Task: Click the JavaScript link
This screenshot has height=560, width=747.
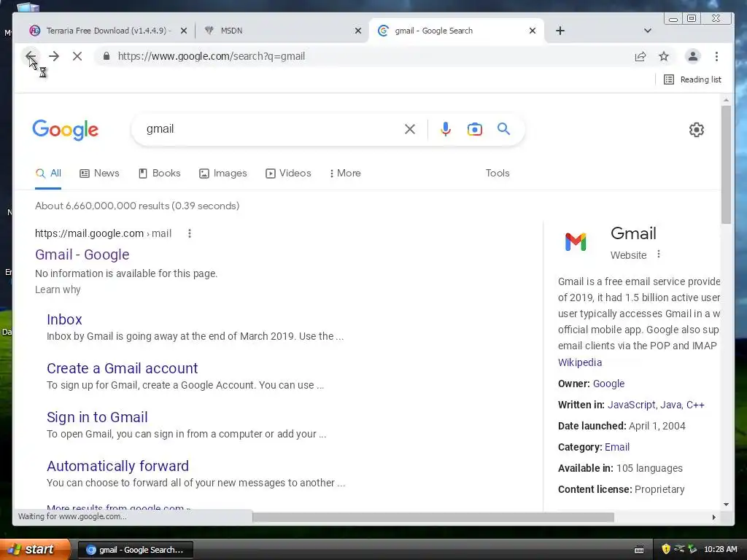Action: 631,405
